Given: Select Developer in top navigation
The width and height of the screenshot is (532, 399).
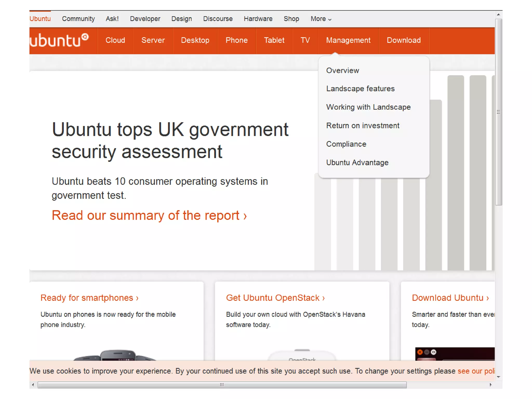Looking at the screenshot, I should click(145, 19).
